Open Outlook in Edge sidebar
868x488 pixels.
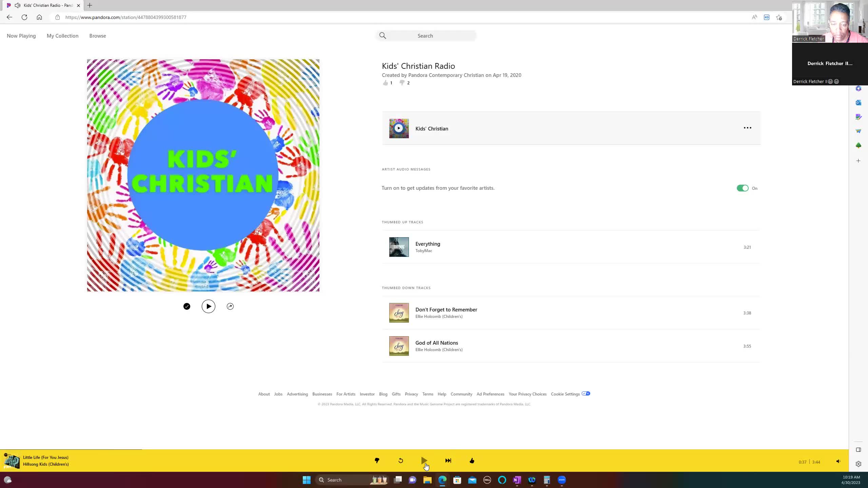click(x=858, y=102)
